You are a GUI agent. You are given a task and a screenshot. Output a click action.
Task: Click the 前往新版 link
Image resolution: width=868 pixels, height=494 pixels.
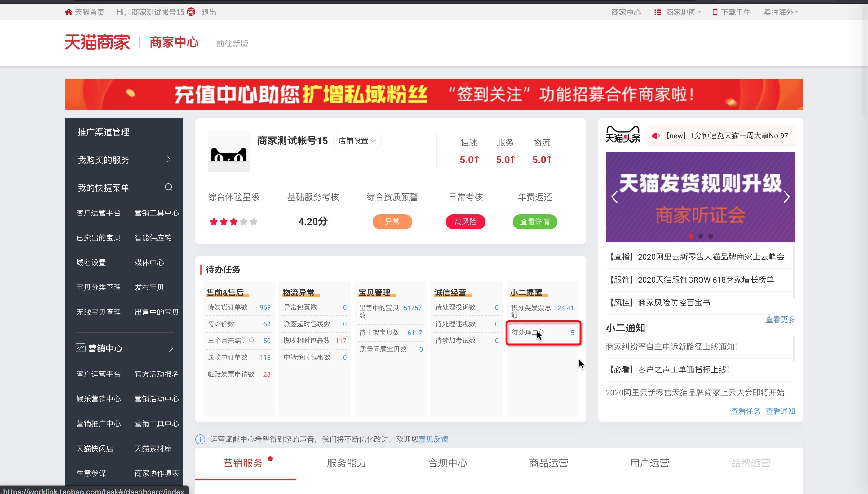pyautogui.click(x=232, y=43)
